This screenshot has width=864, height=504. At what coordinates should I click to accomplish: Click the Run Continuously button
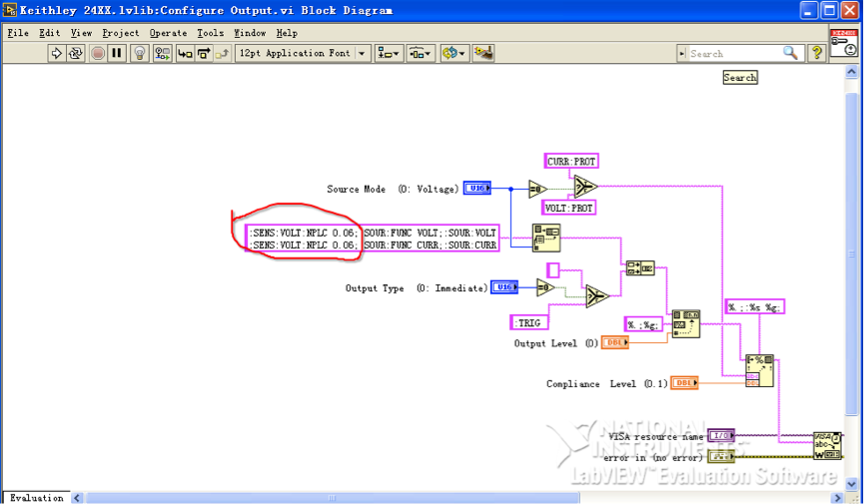[75, 54]
